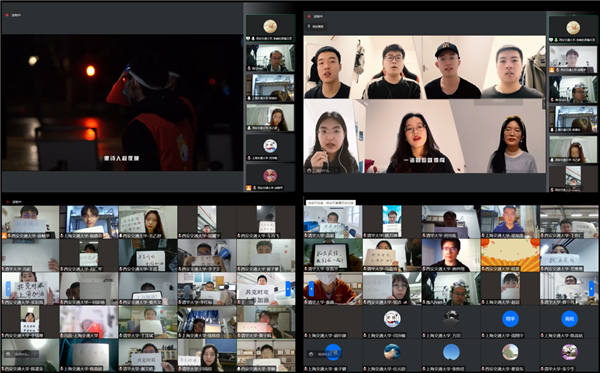Viewport: 600px width, 373px height.
Task: Select the participant tile with festive orange background
Action: tap(510, 255)
